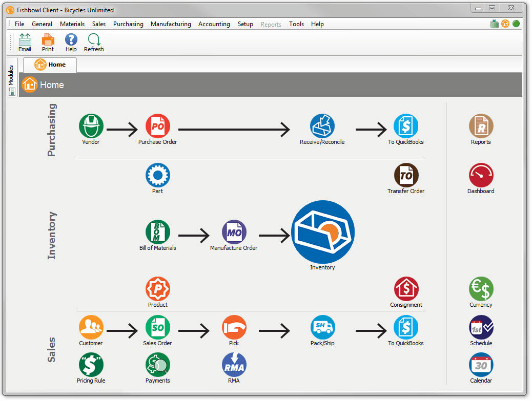
Task: Open the Purchase Order icon
Action: (158, 126)
